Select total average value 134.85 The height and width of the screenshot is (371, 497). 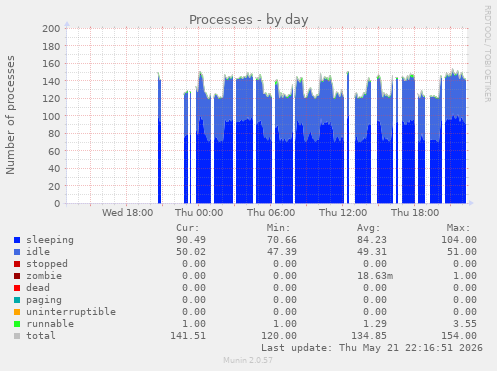pos(369,336)
